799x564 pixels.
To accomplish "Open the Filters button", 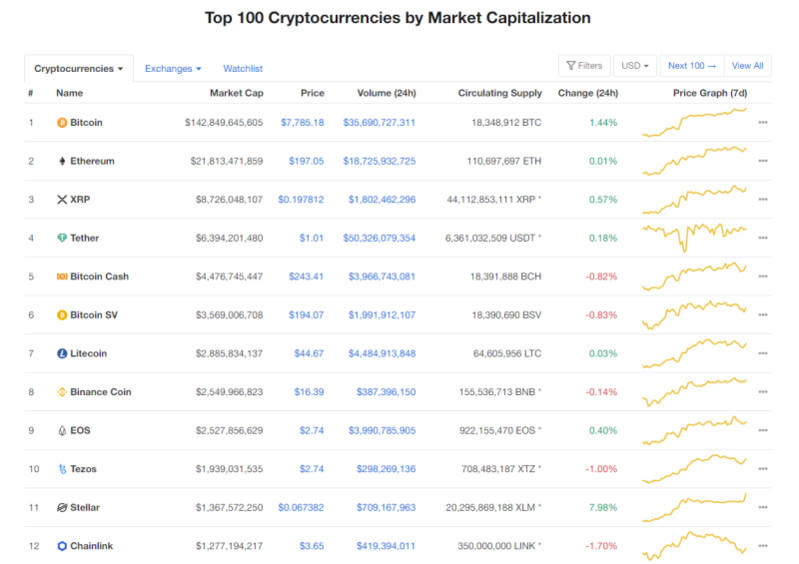I will [x=584, y=66].
